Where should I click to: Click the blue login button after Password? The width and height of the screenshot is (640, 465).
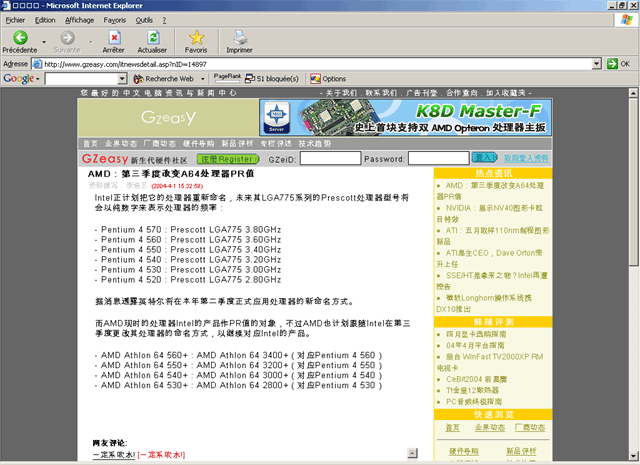click(x=484, y=157)
